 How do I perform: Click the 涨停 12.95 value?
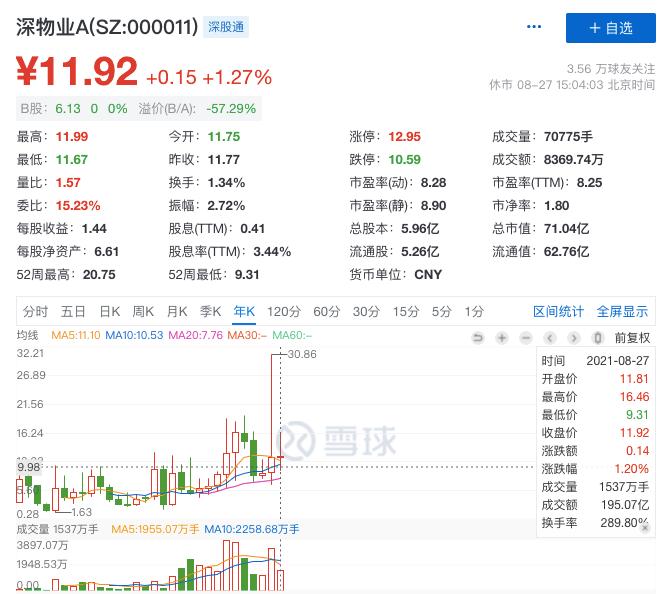404,137
